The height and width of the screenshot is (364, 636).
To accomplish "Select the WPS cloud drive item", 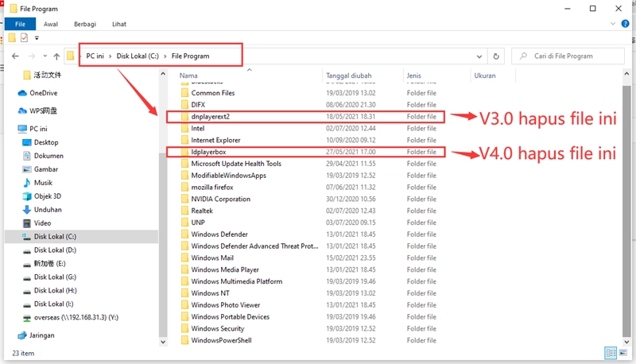I will [37, 110].
